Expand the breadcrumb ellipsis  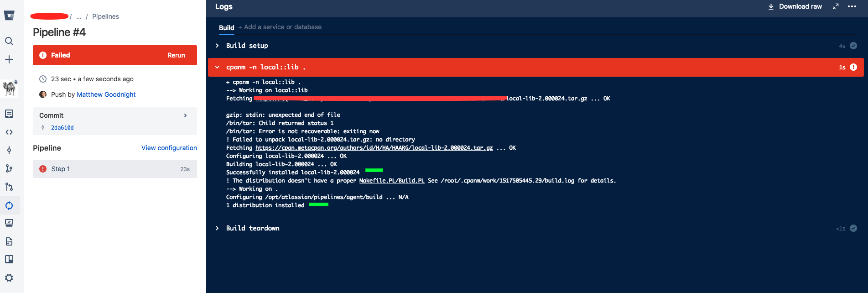pos(78,17)
